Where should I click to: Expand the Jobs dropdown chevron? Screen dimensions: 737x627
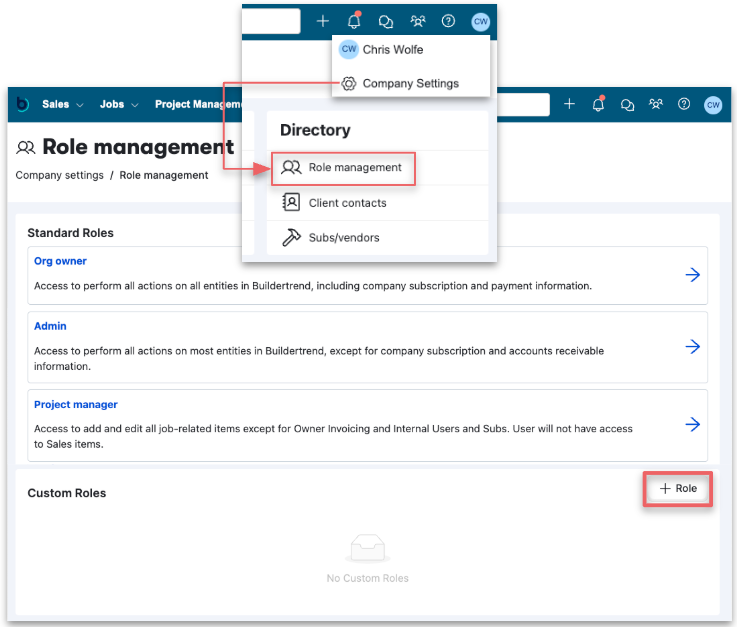[135, 105]
